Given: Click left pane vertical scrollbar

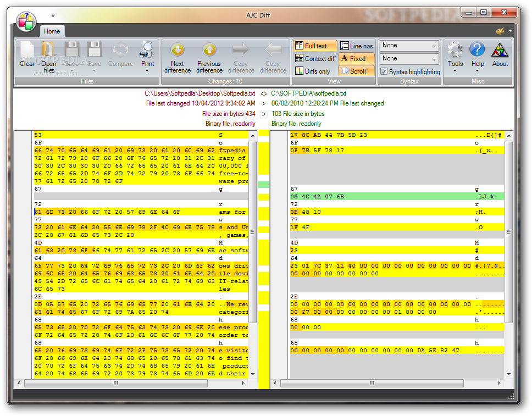Looking at the screenshot, I should [x=253, y=232].
